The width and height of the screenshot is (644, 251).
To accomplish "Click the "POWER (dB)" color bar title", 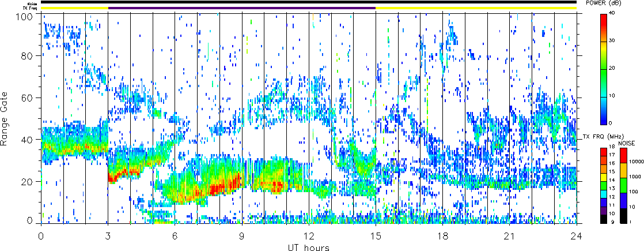I will tap(612, 3).
